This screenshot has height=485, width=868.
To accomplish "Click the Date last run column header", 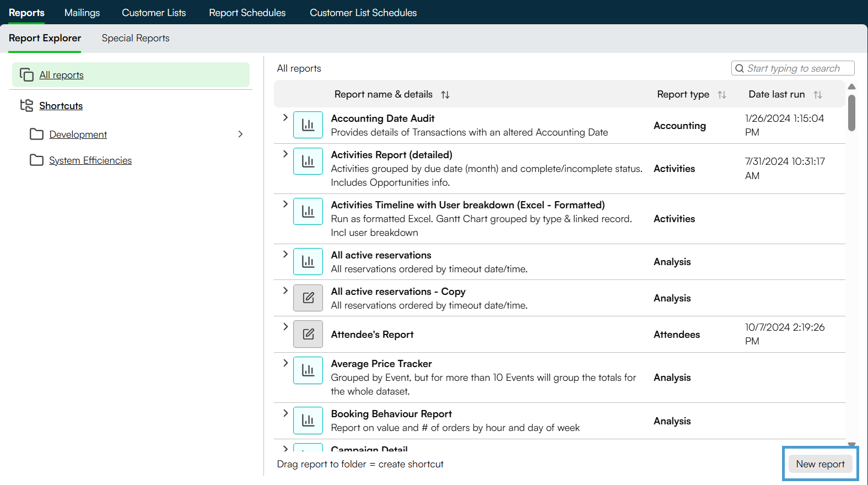I will tap(777, 94).
